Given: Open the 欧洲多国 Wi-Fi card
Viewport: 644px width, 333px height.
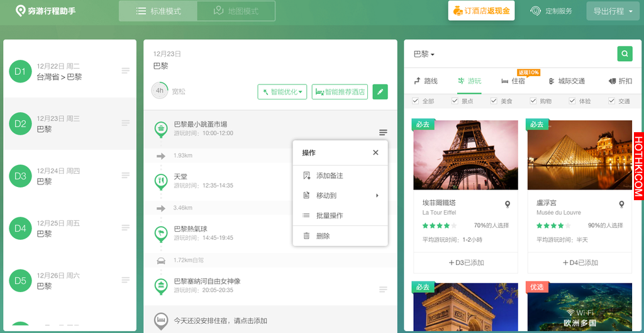Looking at the screenshot, I should (x=579, y=307).
